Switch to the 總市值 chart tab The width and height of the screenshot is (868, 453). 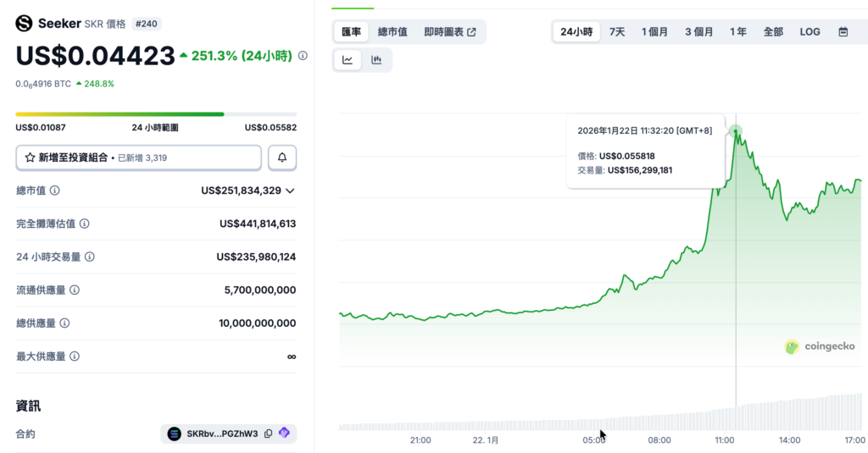click(x=392, y=32)
